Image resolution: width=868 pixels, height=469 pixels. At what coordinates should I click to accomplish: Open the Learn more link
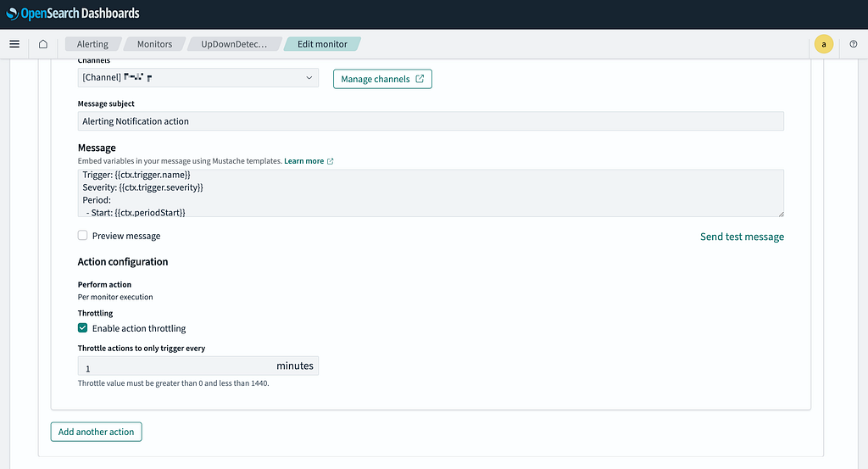click(x=304, y=161)
